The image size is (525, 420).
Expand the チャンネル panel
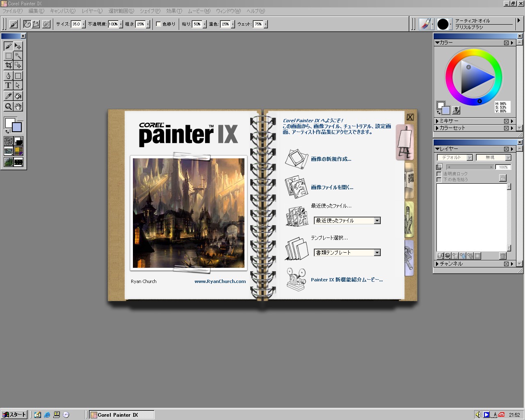pyautogui.click(x=437, y=264)
